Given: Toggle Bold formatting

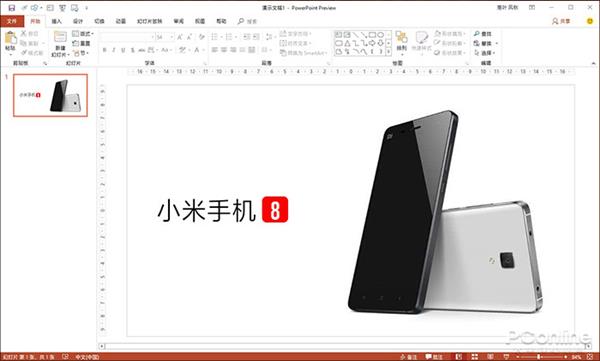Looking at the screenshot, I should click(104, 50).
